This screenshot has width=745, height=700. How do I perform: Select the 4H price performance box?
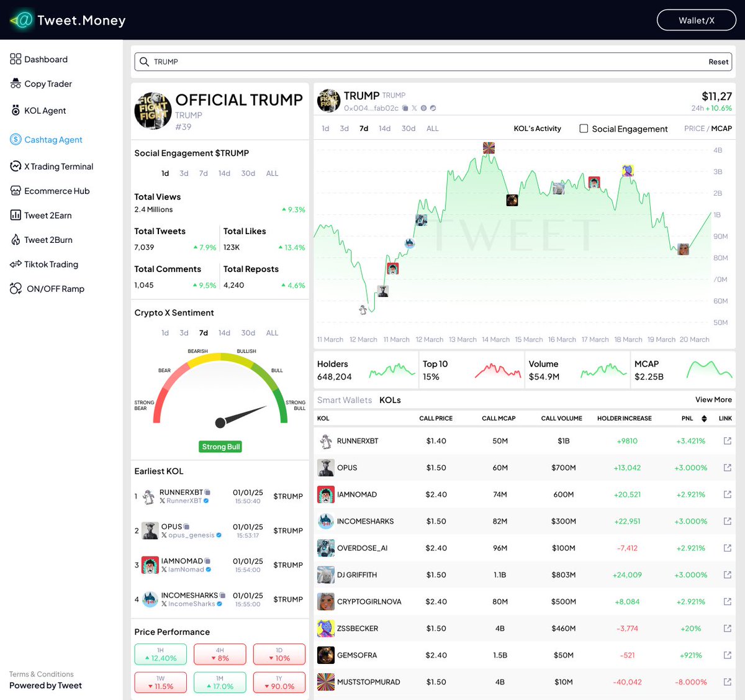point(220,655)
